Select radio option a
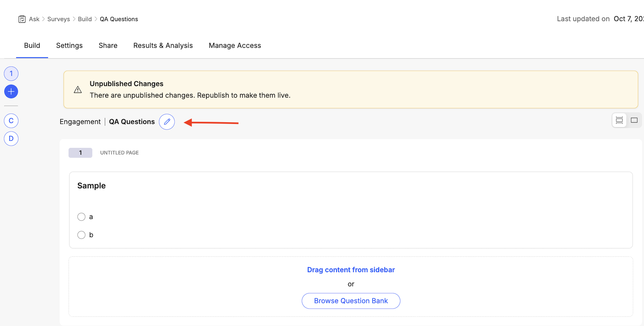Screen dimensions: 644x326 pos(81,217)
